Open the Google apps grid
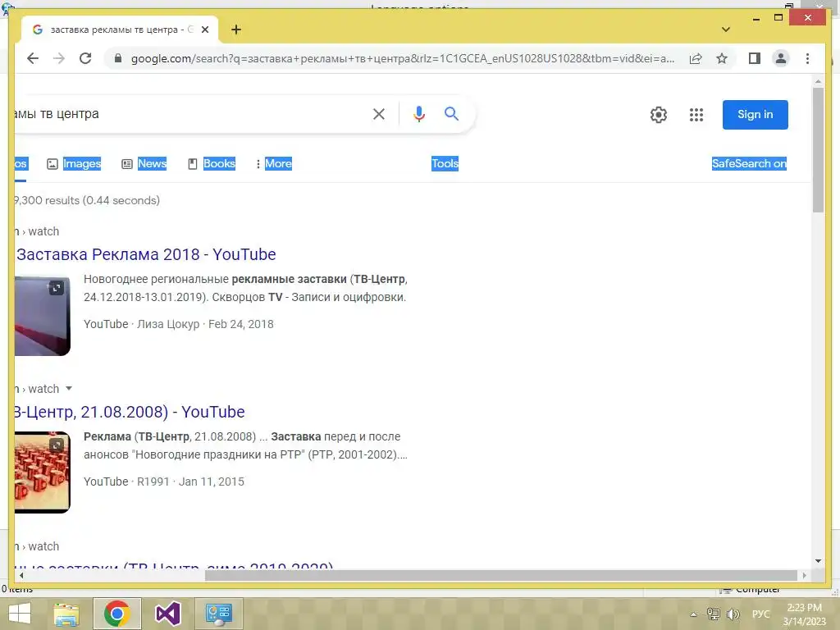 [696, 115]
